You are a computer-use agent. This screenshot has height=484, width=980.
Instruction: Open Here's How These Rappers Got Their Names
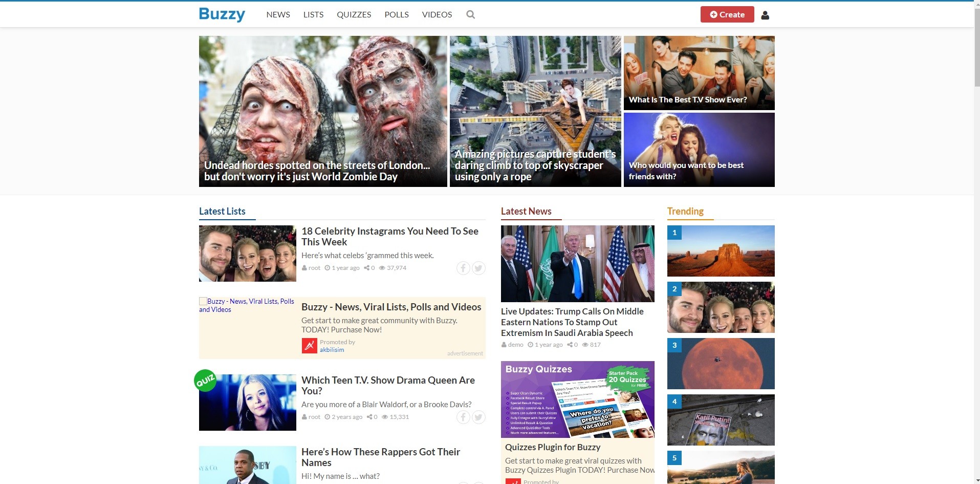click(381, 457)
